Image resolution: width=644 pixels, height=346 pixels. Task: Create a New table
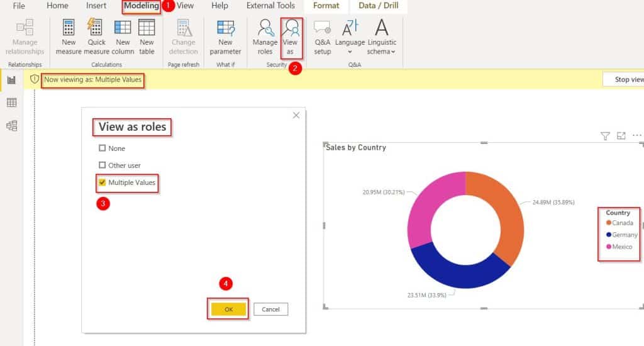[x=147, y=37]
